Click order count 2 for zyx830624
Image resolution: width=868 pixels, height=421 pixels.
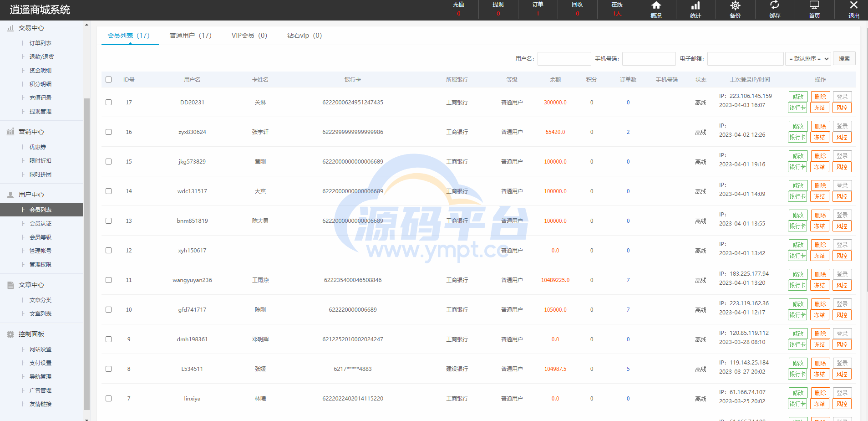628,132
